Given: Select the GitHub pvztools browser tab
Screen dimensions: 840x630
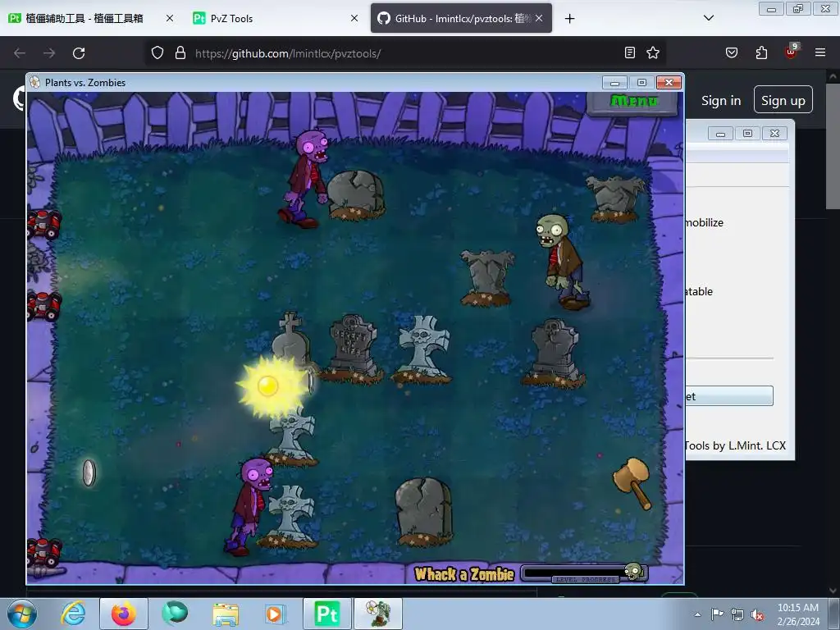Looking at the screenshot, I should pyautogui.click(x=461, y=18).
